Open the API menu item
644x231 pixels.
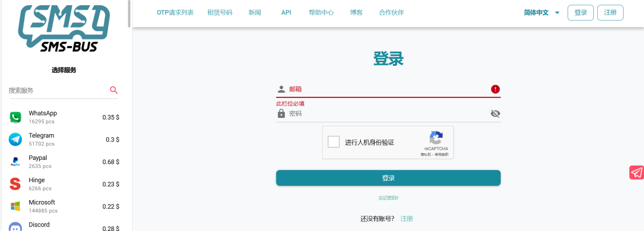coord(286,13)
